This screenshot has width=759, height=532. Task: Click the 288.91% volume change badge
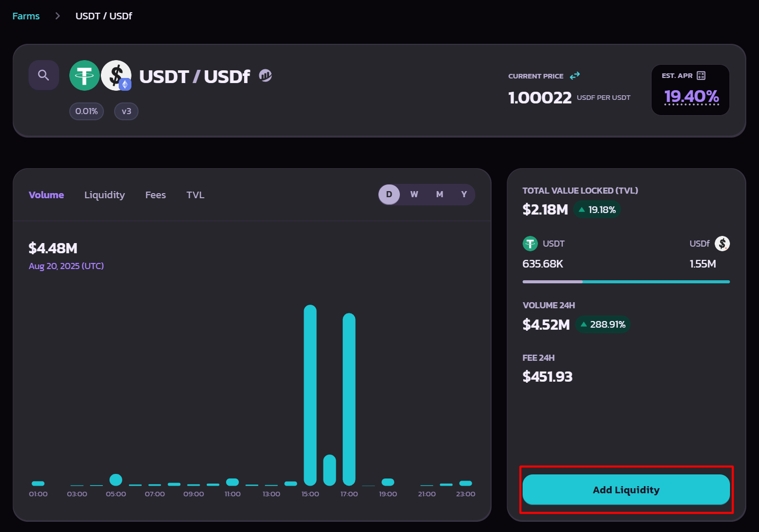pyautogui.click(x=603, y=324)
